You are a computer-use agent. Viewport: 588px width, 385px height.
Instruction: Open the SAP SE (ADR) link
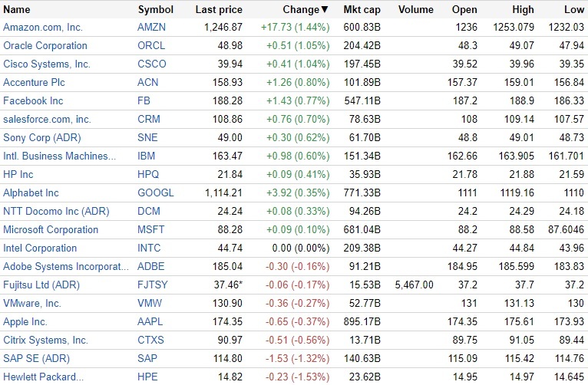(x=36, y=358)
